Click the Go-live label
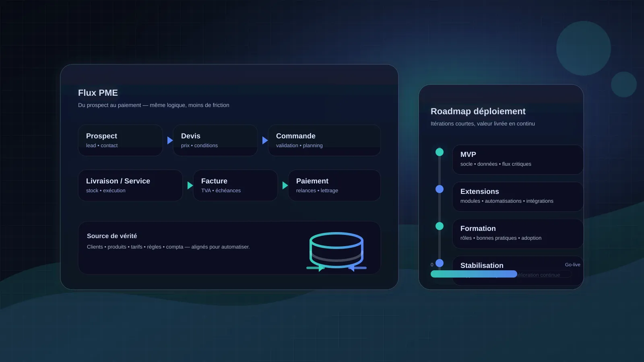The image size is (644, 362). [572, 265]
